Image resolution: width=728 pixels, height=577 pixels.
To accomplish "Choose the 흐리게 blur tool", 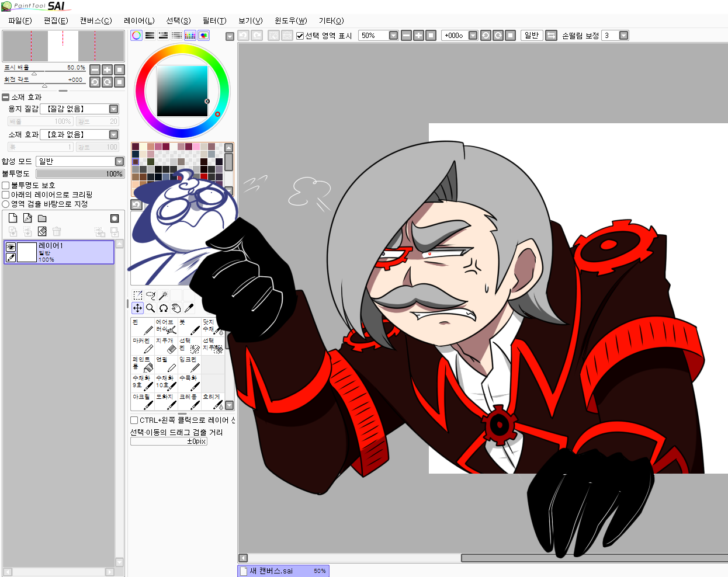I will pyautogui.click(x=213, y=401).
